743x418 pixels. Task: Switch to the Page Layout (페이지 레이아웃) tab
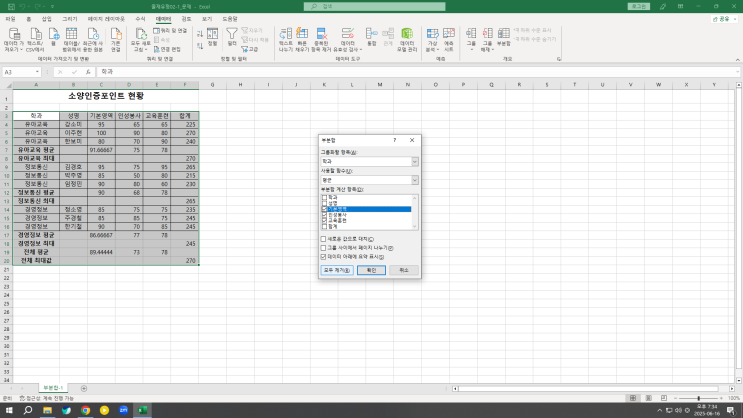[x=106, y=19]
